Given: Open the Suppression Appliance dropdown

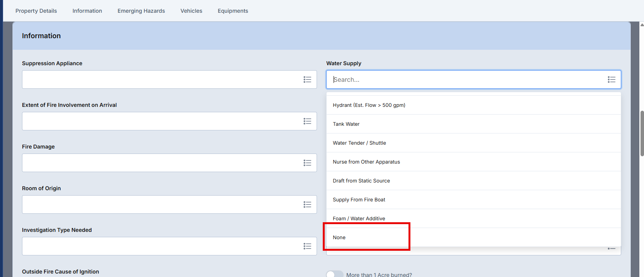Looking at the screenshot, I should pyautogui.click(x=162, y=79).
